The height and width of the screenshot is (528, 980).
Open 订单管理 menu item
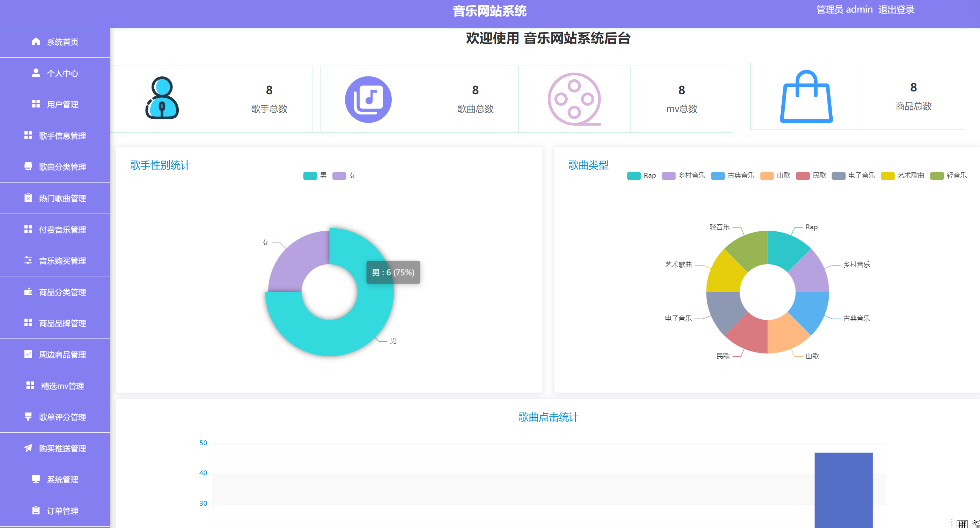pos(55,511)
